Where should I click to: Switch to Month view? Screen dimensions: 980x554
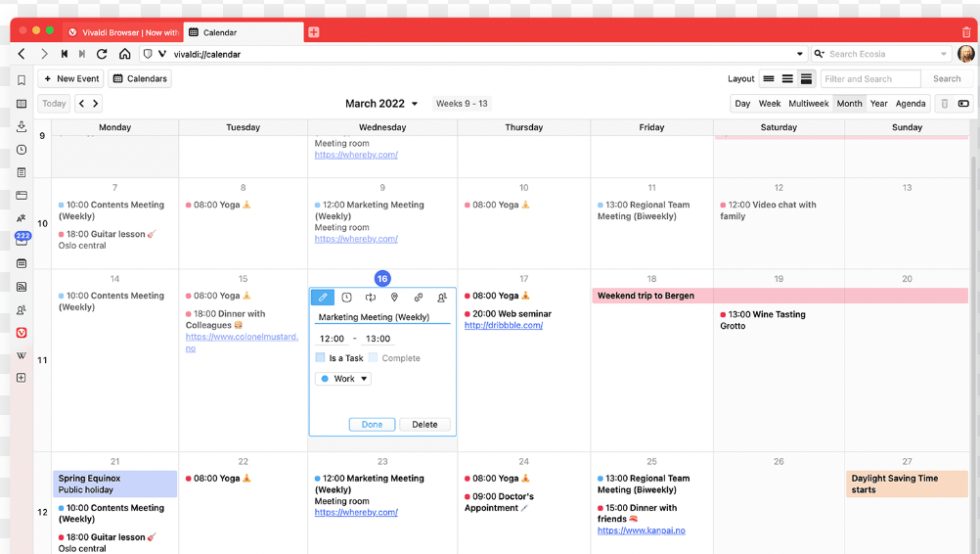click(849, 104)
